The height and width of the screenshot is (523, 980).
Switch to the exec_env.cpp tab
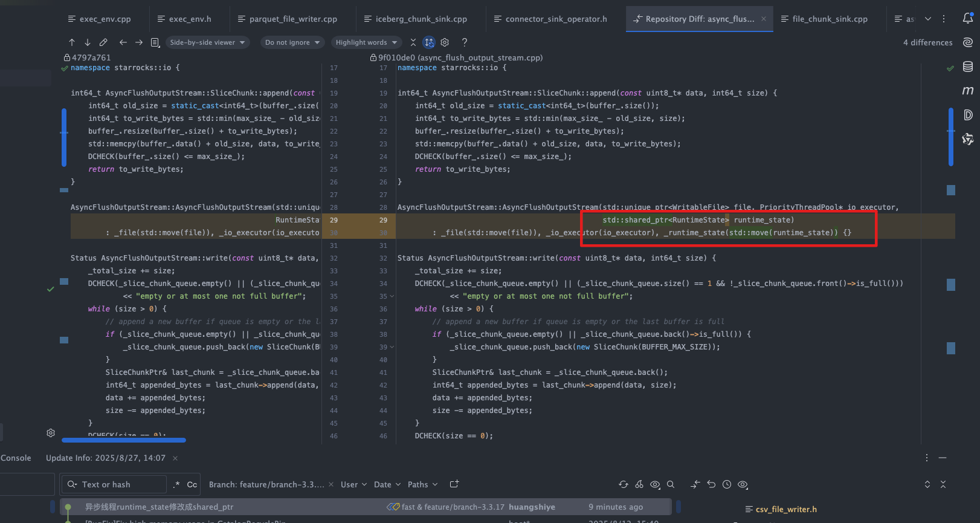pyautogui.click(x=100, y=19)
